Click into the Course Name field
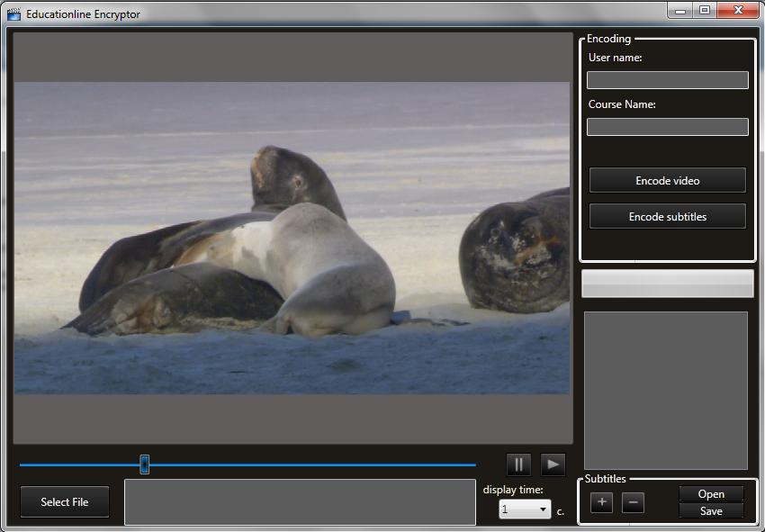The width and height of the screenshot is (765, 532). [x=667, y=127]
